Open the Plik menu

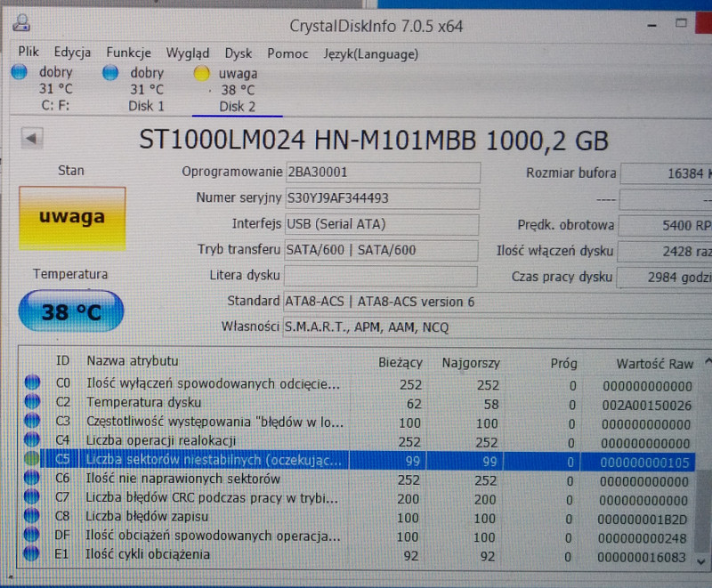28,52
